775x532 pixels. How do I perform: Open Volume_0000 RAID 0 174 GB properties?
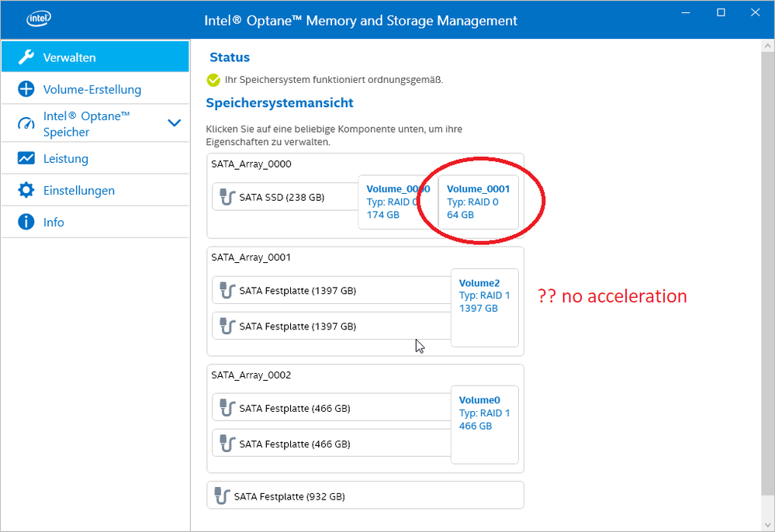coord(398,202)
